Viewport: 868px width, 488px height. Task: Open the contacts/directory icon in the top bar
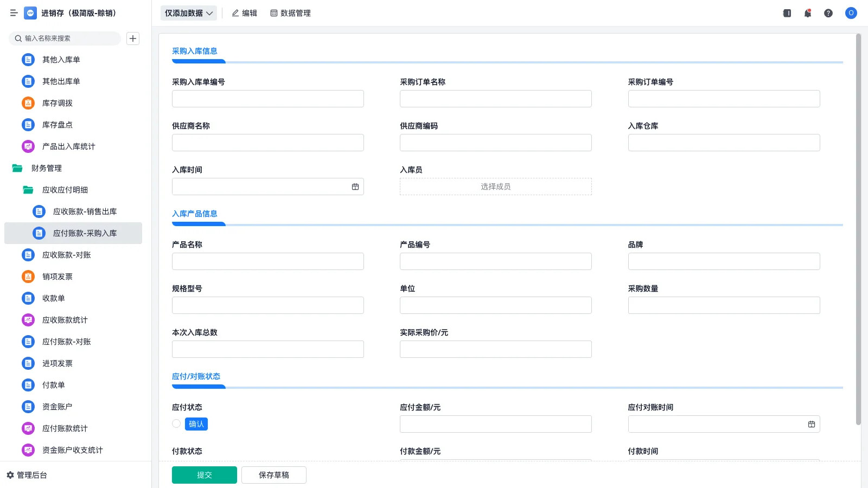(x=786, y=13)
